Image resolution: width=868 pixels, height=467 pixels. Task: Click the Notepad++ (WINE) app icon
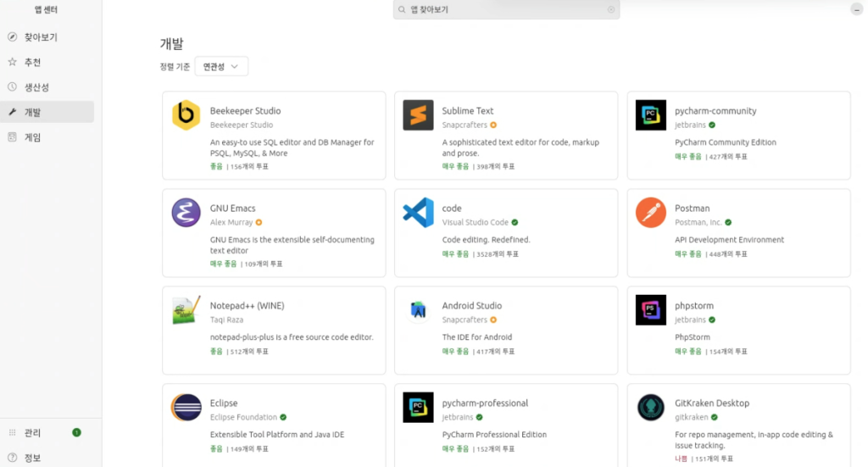pos(186,310)
